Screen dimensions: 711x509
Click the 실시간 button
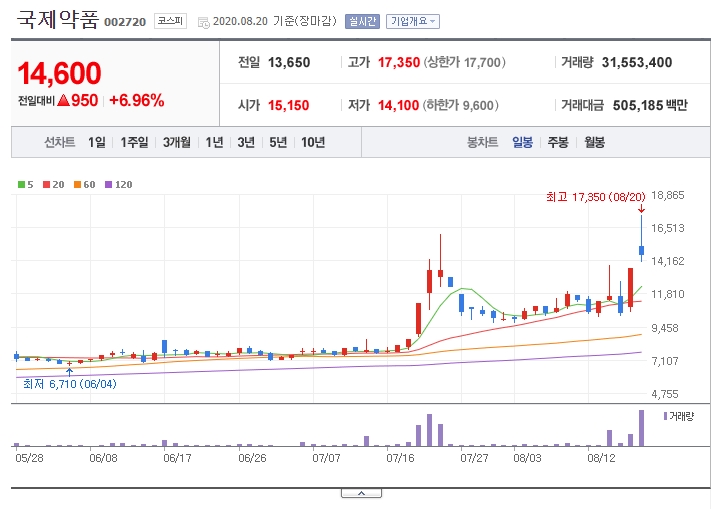[x=362, y=21]
